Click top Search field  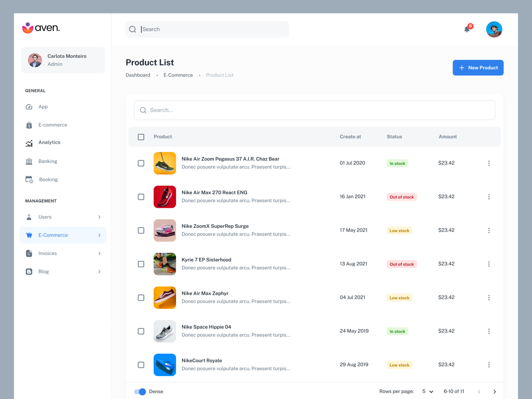[x=207, y=29]
